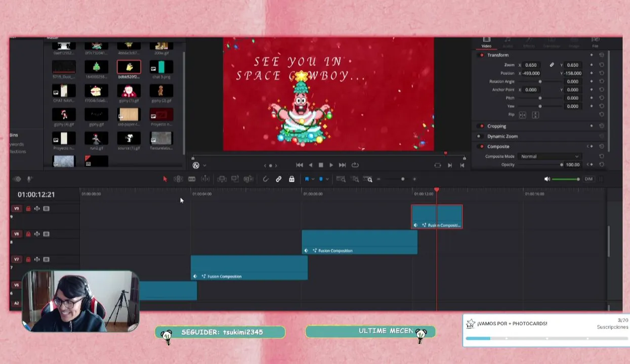
Task: Click the Rotation Angle slider handle
Action: coord(540,81)
